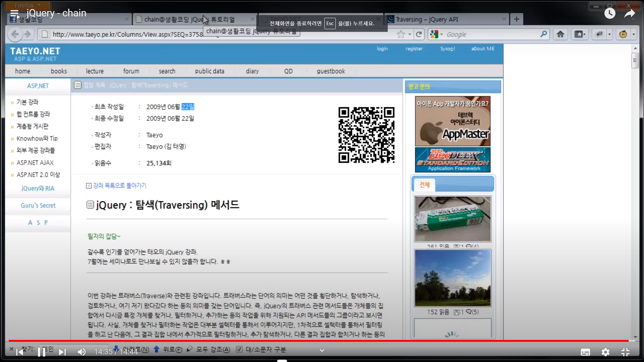
Task: Toggle video subtitles button
Action: (x=585, y=352)
